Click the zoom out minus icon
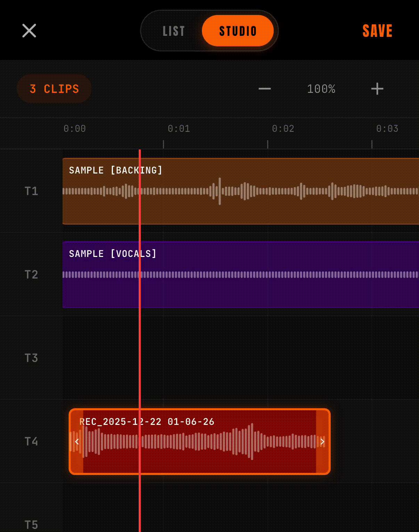The image size is (419, 532). tap(264, 89)
